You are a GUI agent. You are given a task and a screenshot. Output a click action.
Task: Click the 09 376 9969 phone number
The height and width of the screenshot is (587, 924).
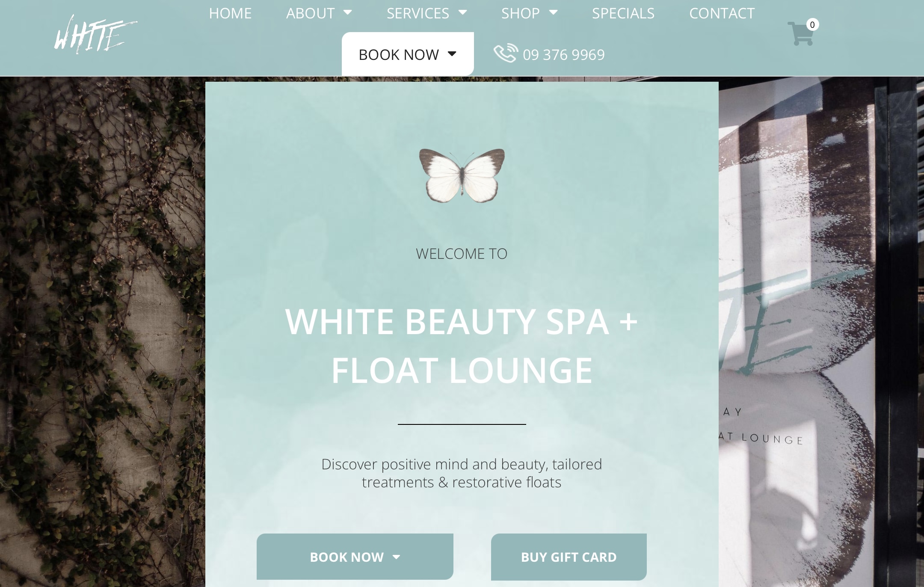564,55
